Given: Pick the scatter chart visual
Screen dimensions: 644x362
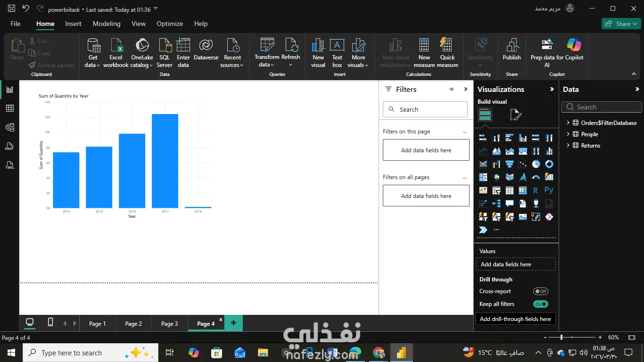Looking at the screenshot, I should (523, 164).
